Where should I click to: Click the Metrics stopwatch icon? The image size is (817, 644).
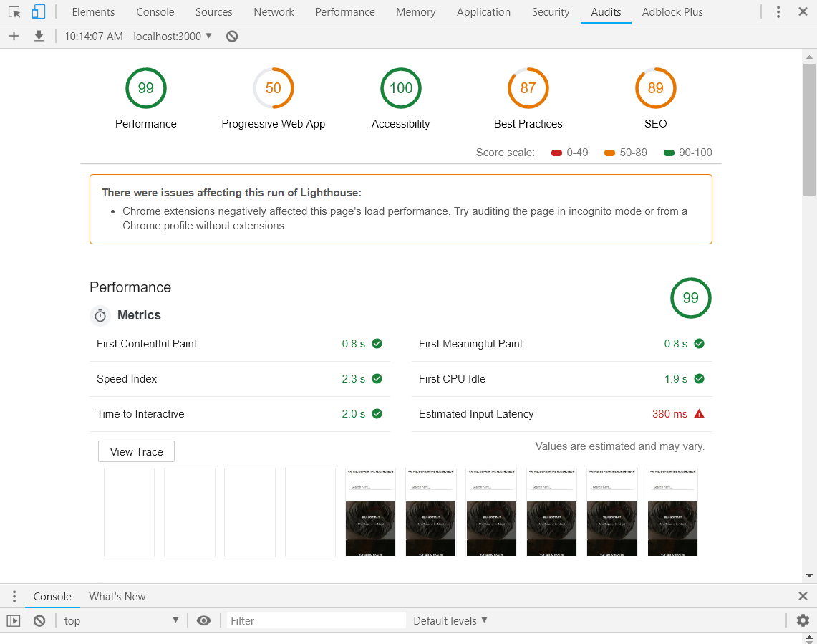(x=100, y=315)
